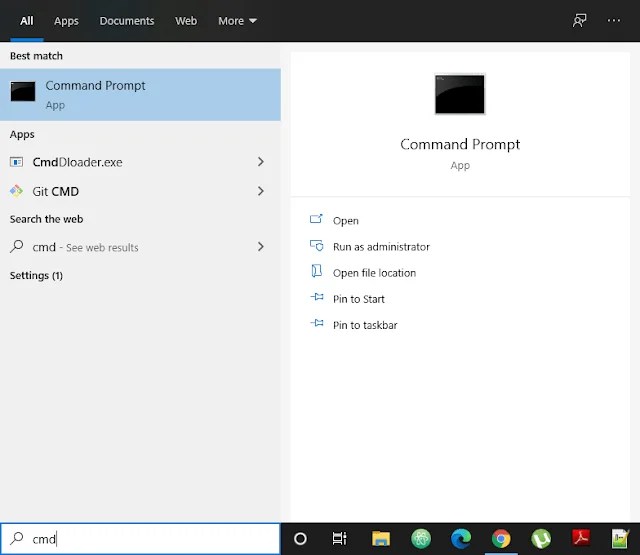Image resolution: width=640 pixels, height=555 pixels.
Task: Launch File Explorer from the taskbar
Action: click(381, 539)
